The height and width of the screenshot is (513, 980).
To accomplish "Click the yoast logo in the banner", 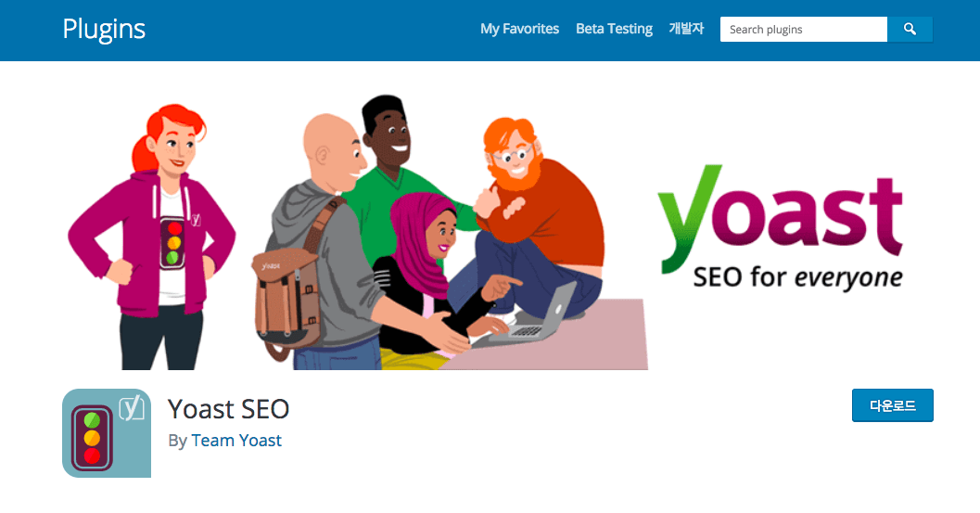I will 780,217.
